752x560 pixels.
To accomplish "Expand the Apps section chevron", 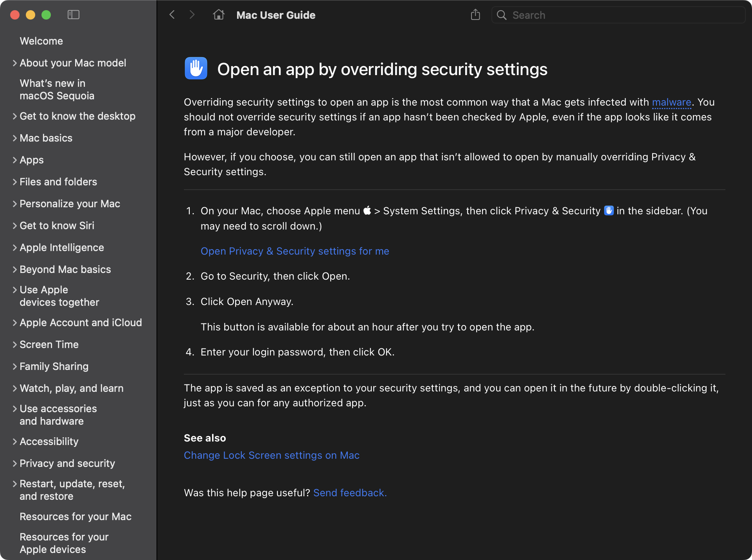I will coord(14,160).
